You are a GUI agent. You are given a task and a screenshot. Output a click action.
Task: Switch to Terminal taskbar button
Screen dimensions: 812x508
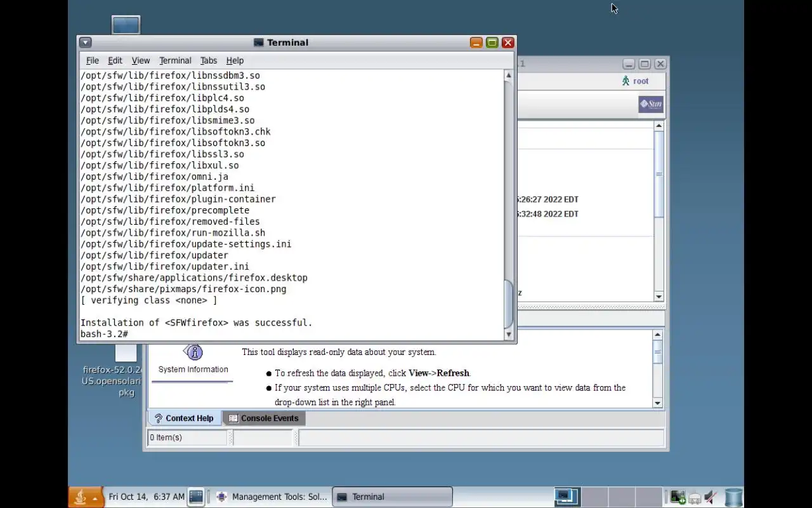click(392, 497)
